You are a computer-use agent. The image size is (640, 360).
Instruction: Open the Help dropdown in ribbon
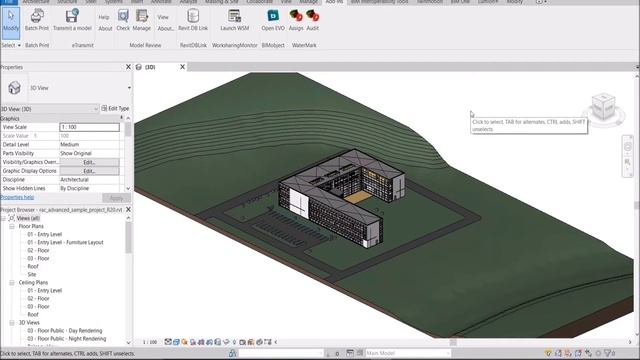[x=104, y=17]
